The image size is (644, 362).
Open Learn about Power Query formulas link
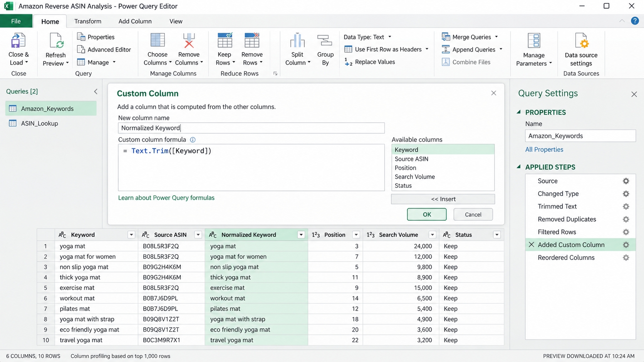pyautogui.click(x=166, y=198)
